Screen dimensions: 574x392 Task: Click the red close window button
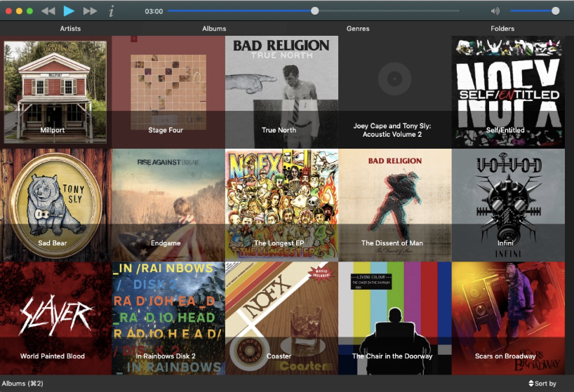(8, 11)
